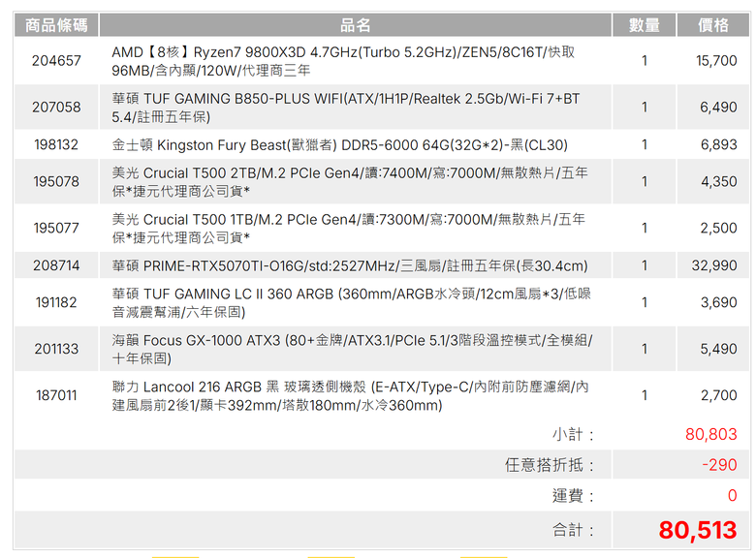
Task: Select the Focus GX-1000 ATX3 product name
Action: click(352, 350)
